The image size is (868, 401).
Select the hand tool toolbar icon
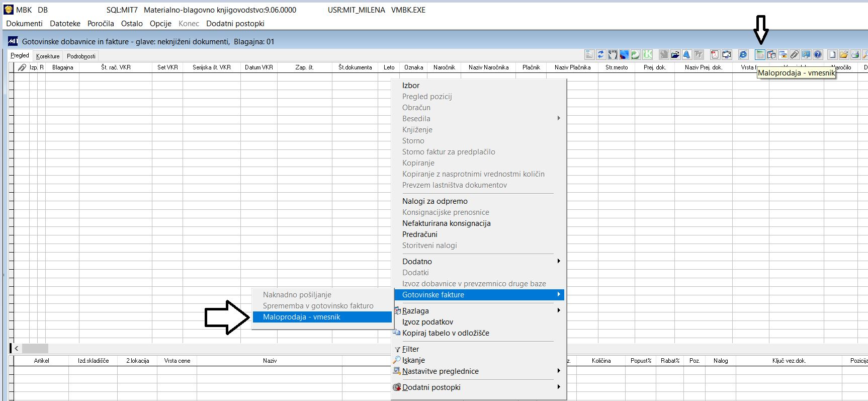(613, 55)
